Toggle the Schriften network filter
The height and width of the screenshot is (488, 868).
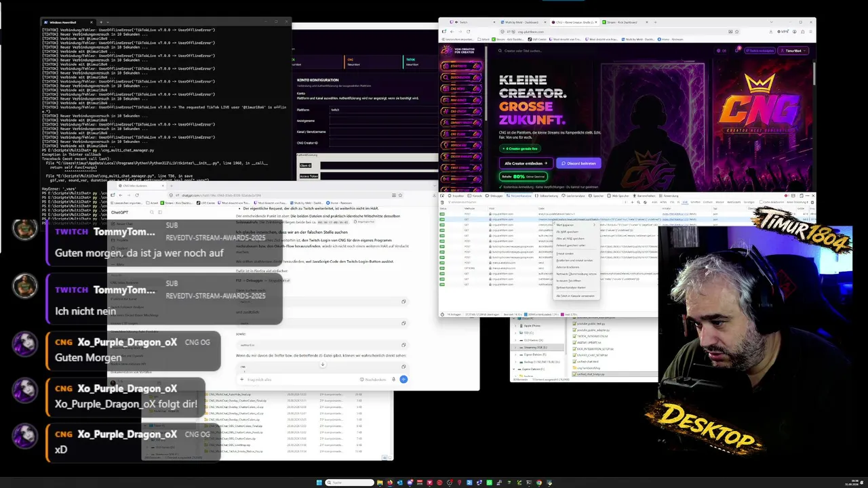tap(695, 202)
